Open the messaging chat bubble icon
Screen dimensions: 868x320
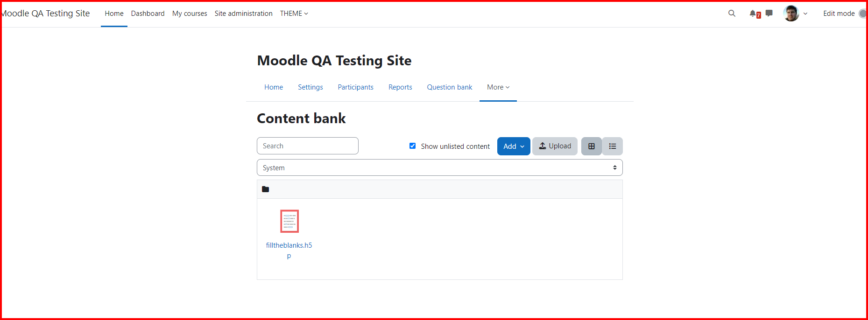pyautogui.click(x=769, y=13)
